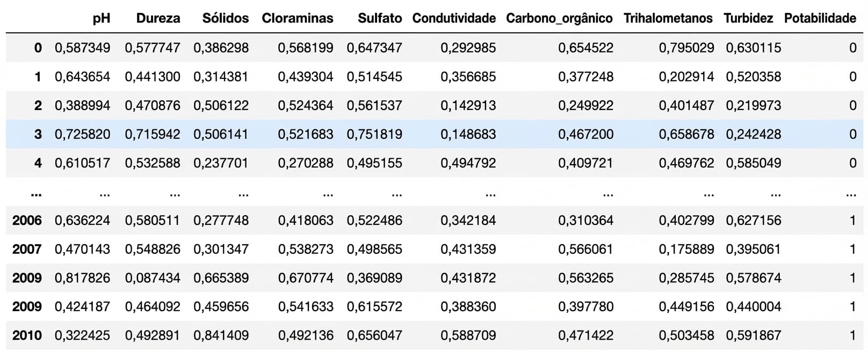Select pH value 0,587349

(82, 48)
